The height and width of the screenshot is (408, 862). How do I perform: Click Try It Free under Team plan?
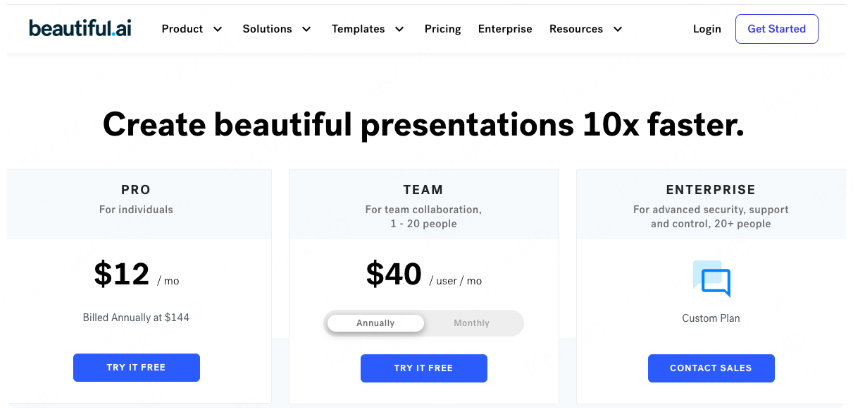click(x=424, y=368)
